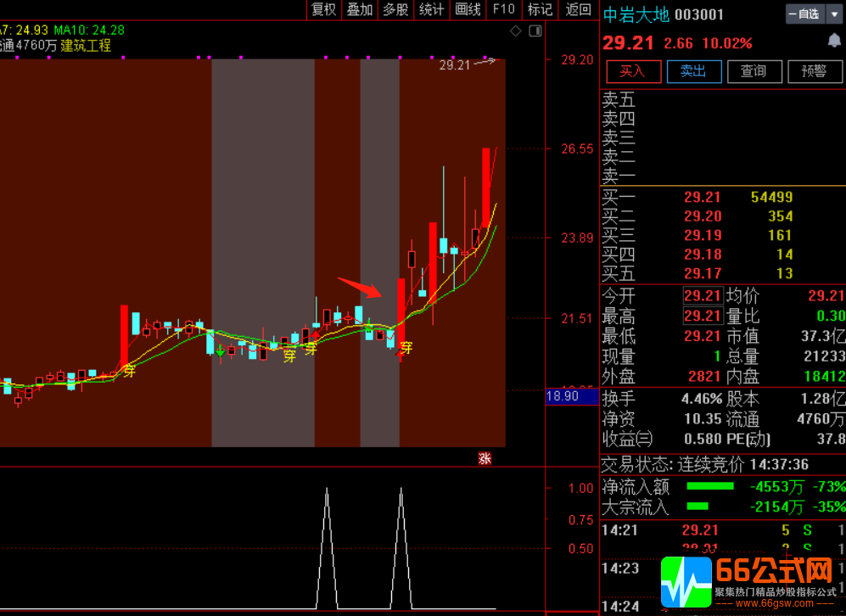This screenshot has height=616, width=846.
Task: Click the 大宗流入 amount -2154万
Action: 777,507
